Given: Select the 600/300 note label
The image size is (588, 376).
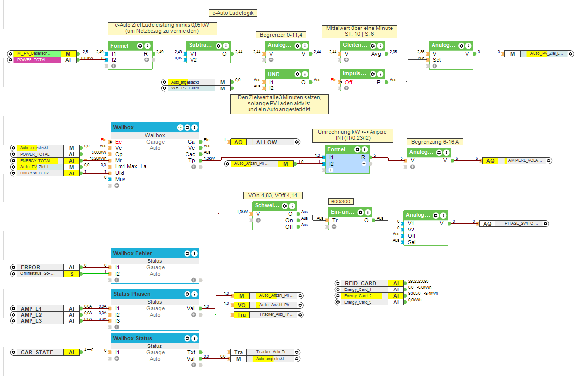Looking at the screenshot, I should (x=341, y=202).
